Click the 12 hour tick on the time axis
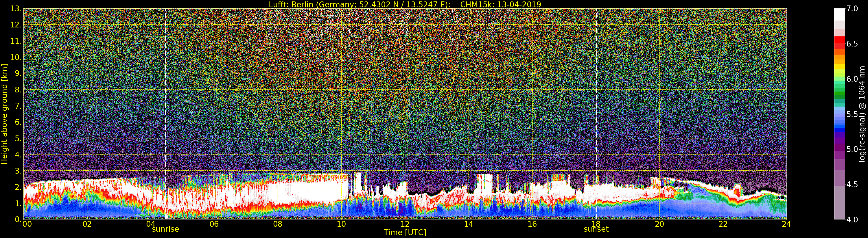Screen dimensions: 868x238 coord(405,224)
